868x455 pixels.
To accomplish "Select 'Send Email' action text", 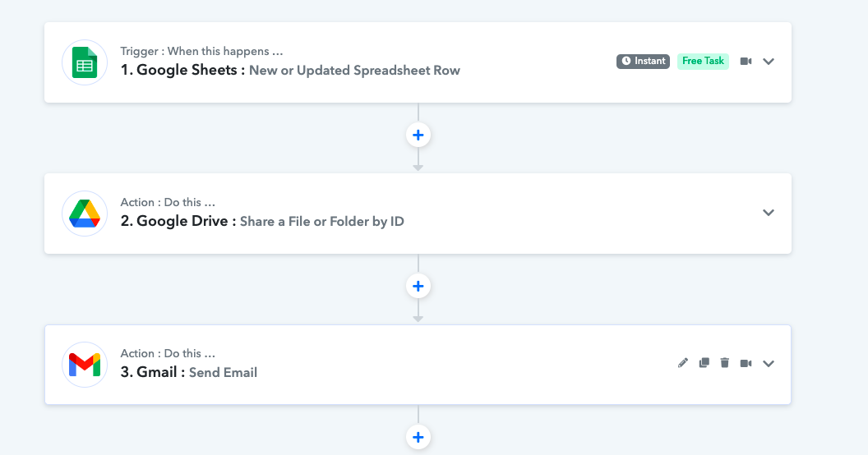I will tap(223, 373).
